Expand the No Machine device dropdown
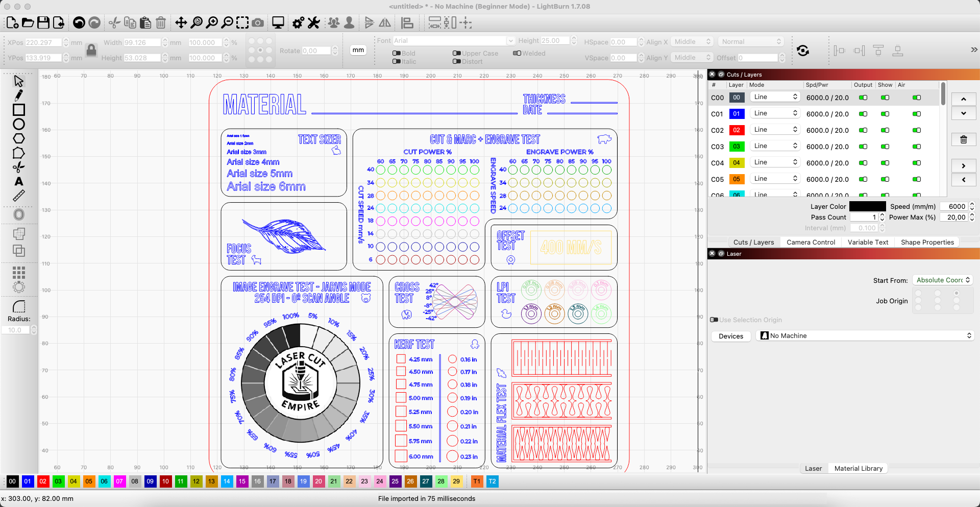The width and height of the screenshot is (980, 507). 865,335
